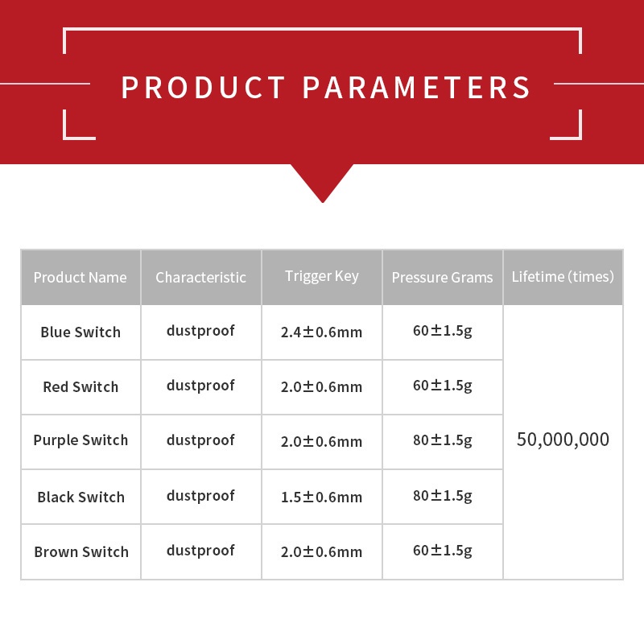Click the Trigger Key column header

tap(322, 276)
